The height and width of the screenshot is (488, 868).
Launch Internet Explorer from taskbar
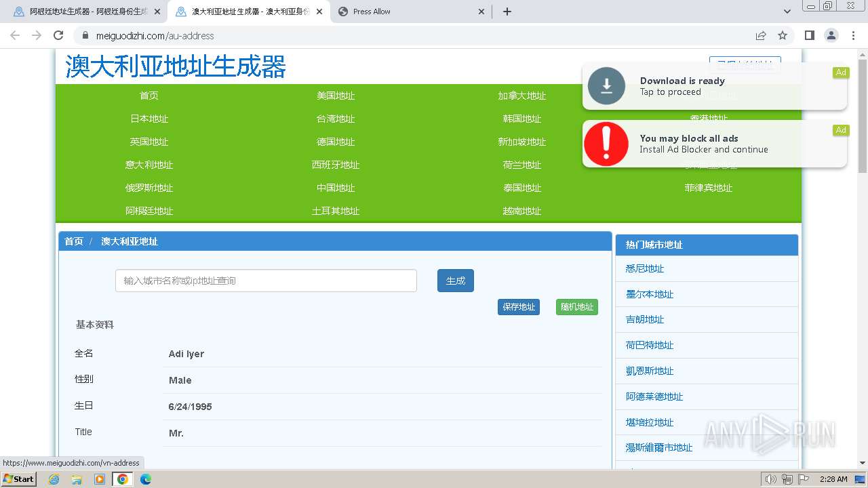[x=54, y=479]
